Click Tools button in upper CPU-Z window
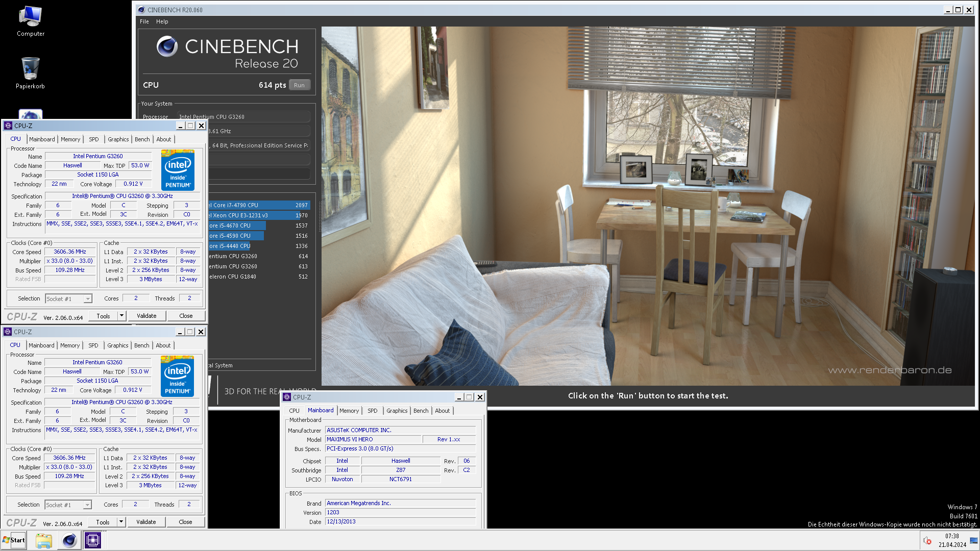This screenshot has height=551, width=980. point(104,316)
